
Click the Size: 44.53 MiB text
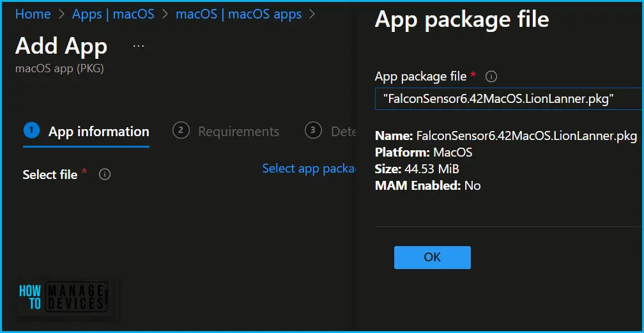417,169
